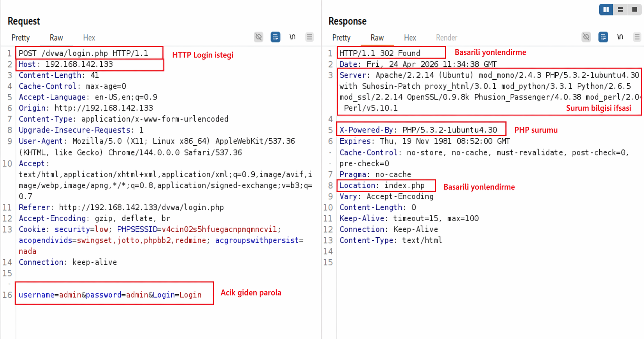
Task: Click the username=admin POST body line
Action: tap(110, 295)
